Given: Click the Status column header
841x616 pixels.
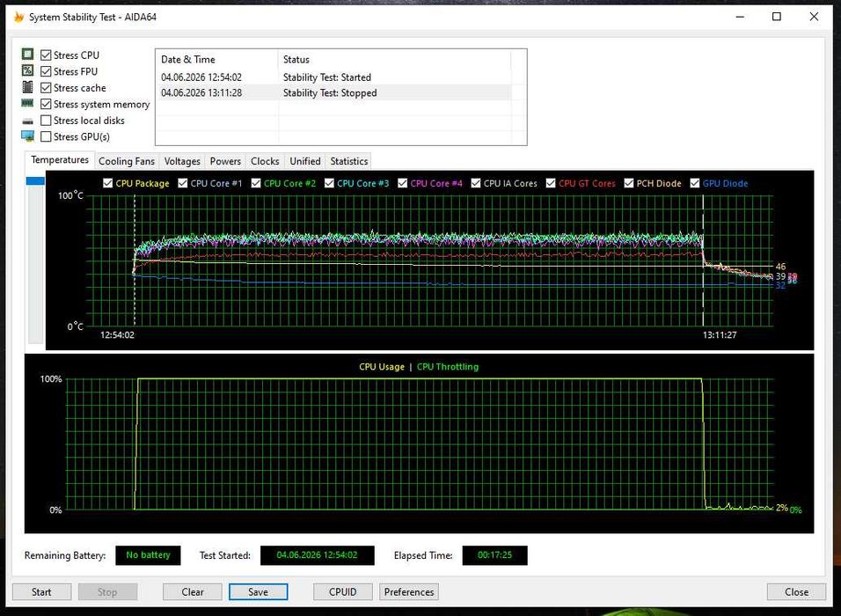Looking at the screenshot, I should 394,60.
